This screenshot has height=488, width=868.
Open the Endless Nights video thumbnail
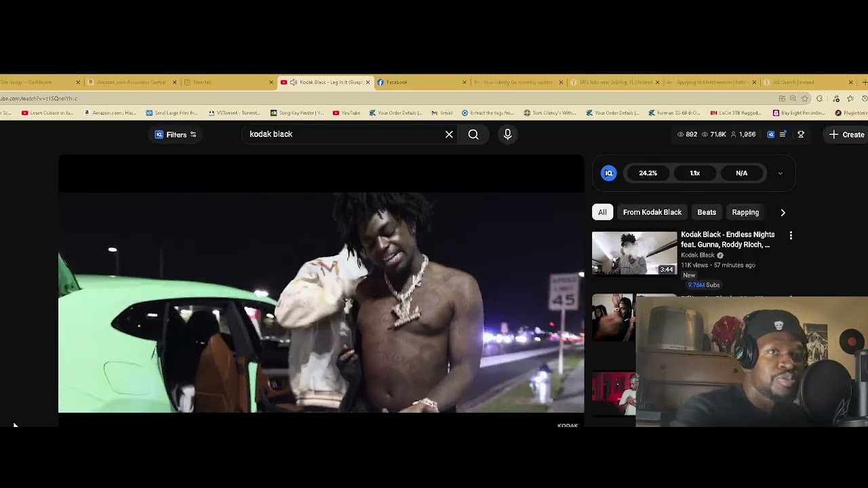[x=634, y=253]
